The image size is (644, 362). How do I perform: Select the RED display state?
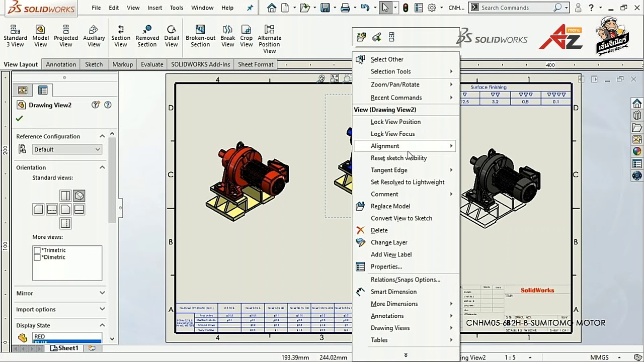[67, 336]
